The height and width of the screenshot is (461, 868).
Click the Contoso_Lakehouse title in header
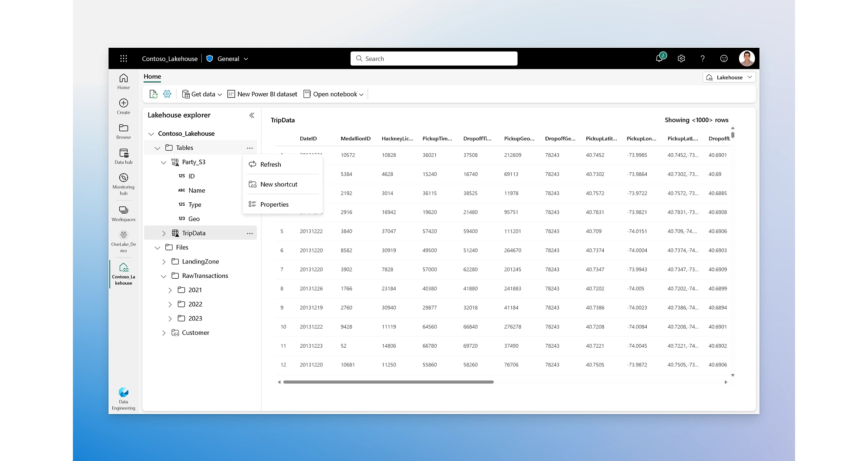tap(170, 59)
